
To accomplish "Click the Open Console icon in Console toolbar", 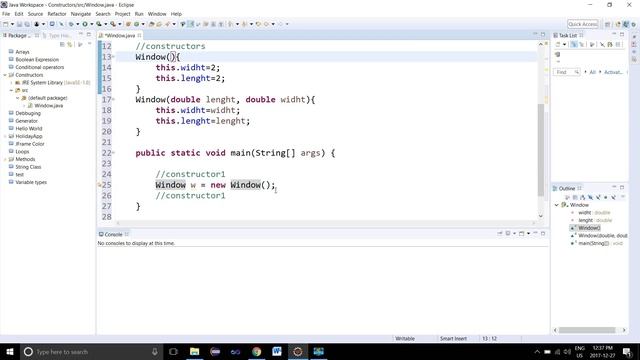I will point(522,233).
